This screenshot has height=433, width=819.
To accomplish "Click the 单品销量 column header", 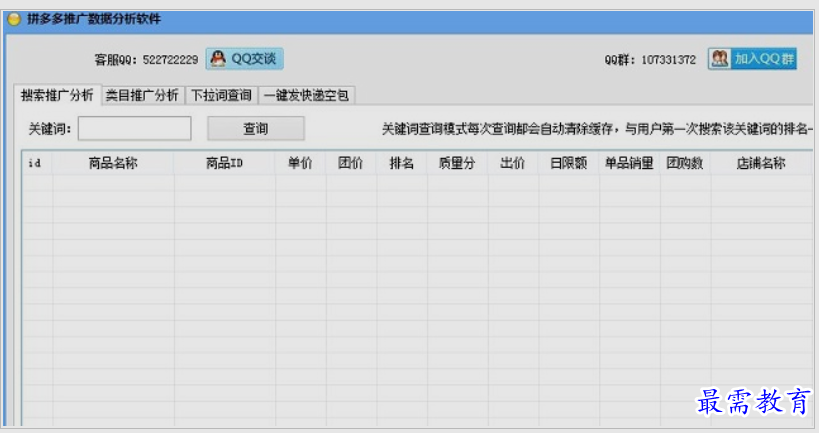I will pos(629,163).
